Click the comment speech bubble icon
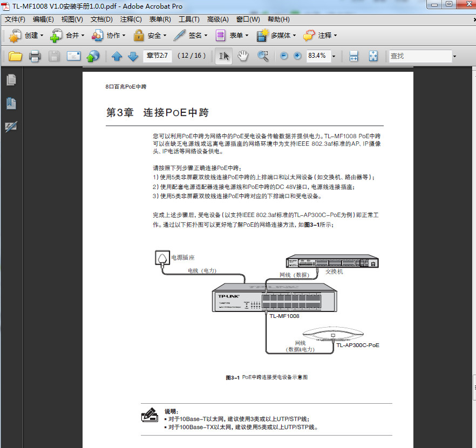The width and height of the screenshot is (476, 448). [309, 36]
